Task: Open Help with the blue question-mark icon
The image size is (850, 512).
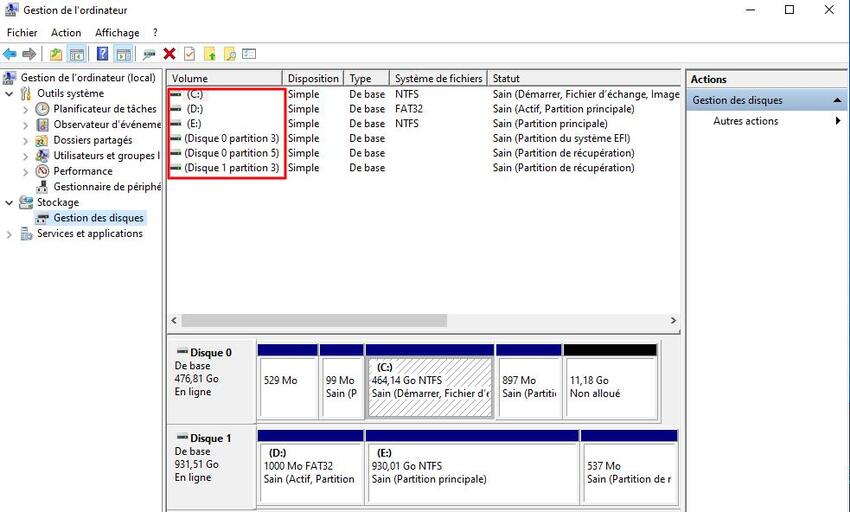Action: tap(102, 54)
